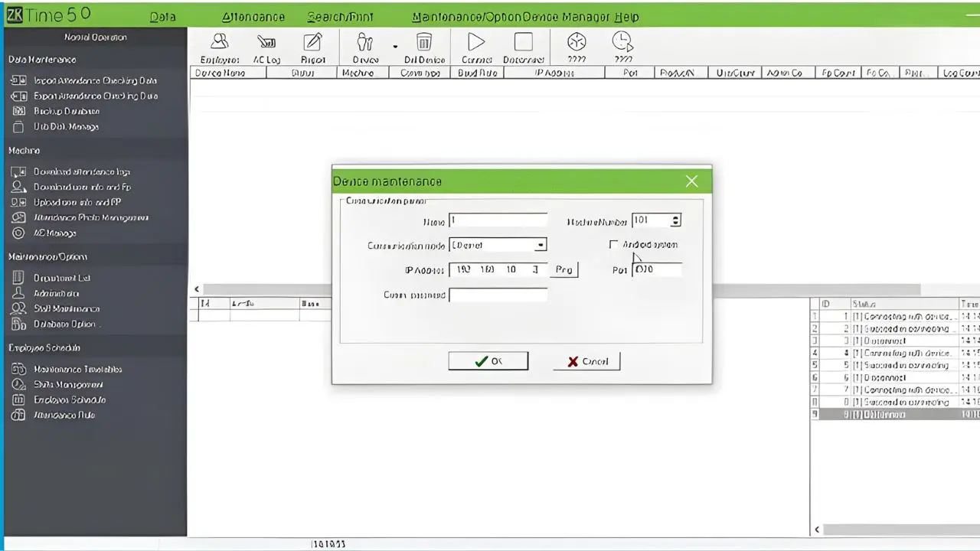Click the log panel's left scroll arrow
Image resolution: width=980 pixels, height=551 pixels.
(817, 530)
